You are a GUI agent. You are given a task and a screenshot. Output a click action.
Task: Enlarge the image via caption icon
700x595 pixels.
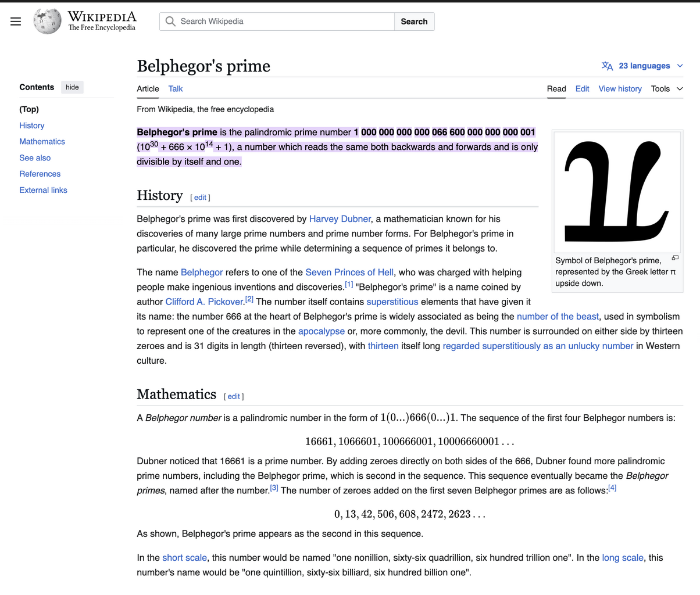675,257
